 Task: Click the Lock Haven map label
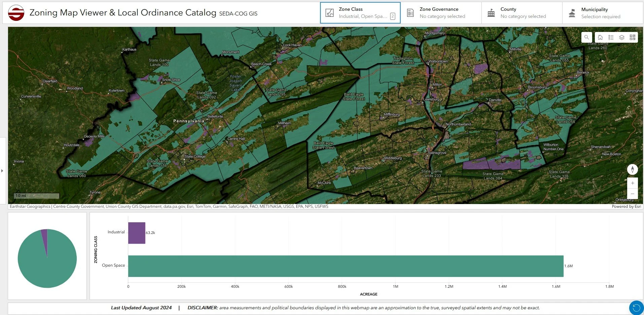coord(292,45)
